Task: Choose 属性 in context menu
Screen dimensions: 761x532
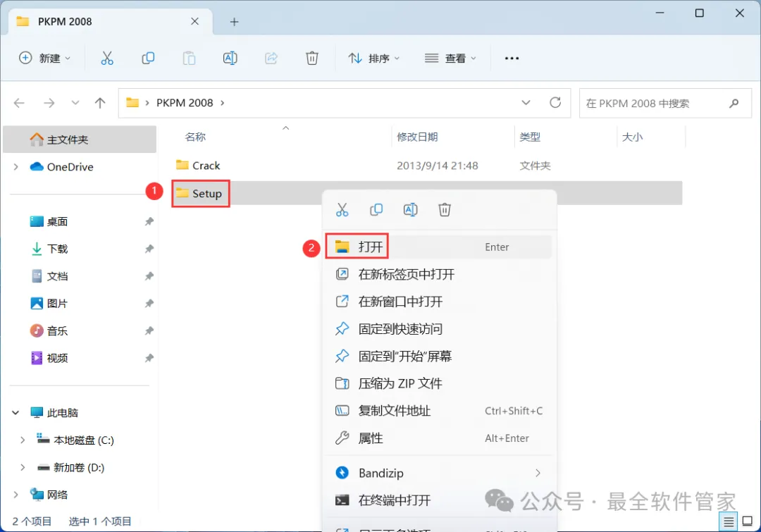Action: [x=439, y=438]
